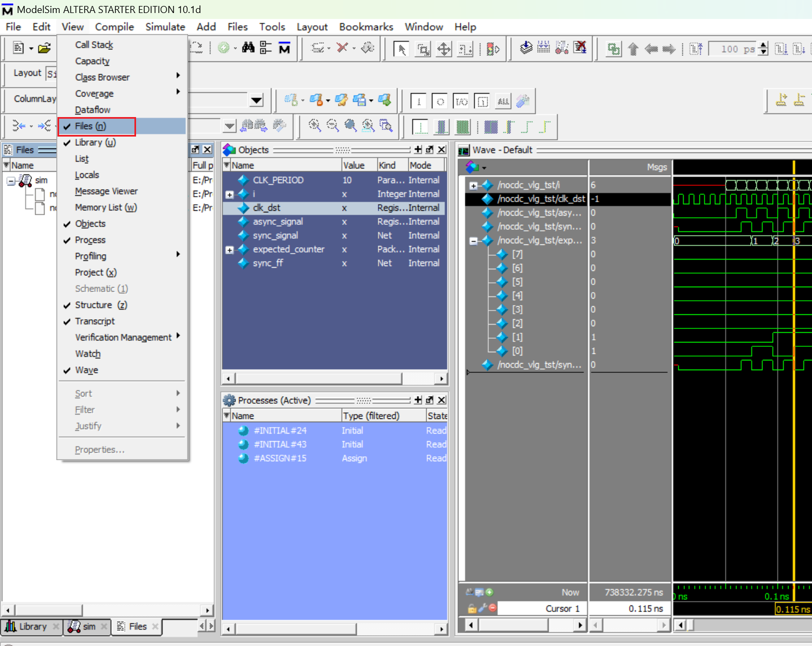
Task: Expand Coverage submenu
Action: click(x=122, y=94)
